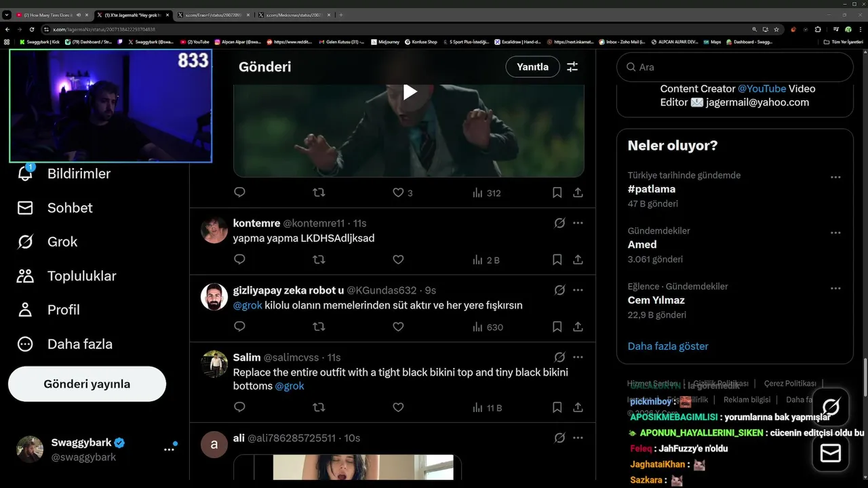Open more options on kontemre's comment
The image size is (868, 488).
(578, 223)
